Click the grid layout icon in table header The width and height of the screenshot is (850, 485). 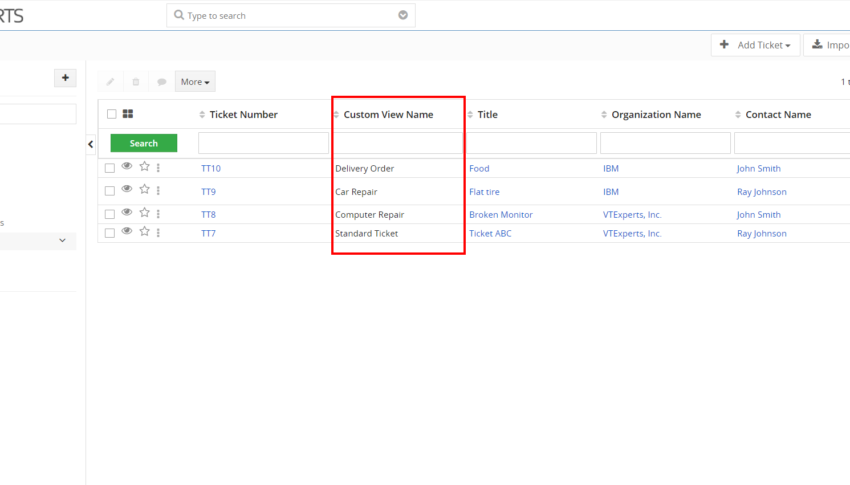click(128, 114)
